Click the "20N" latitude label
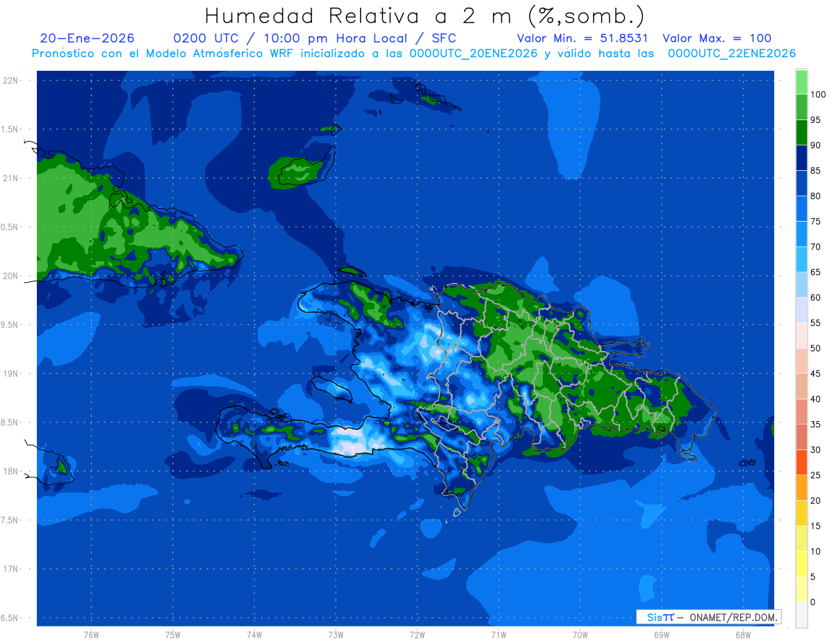Screen dimensions: 834x644 tap(10, 276)
